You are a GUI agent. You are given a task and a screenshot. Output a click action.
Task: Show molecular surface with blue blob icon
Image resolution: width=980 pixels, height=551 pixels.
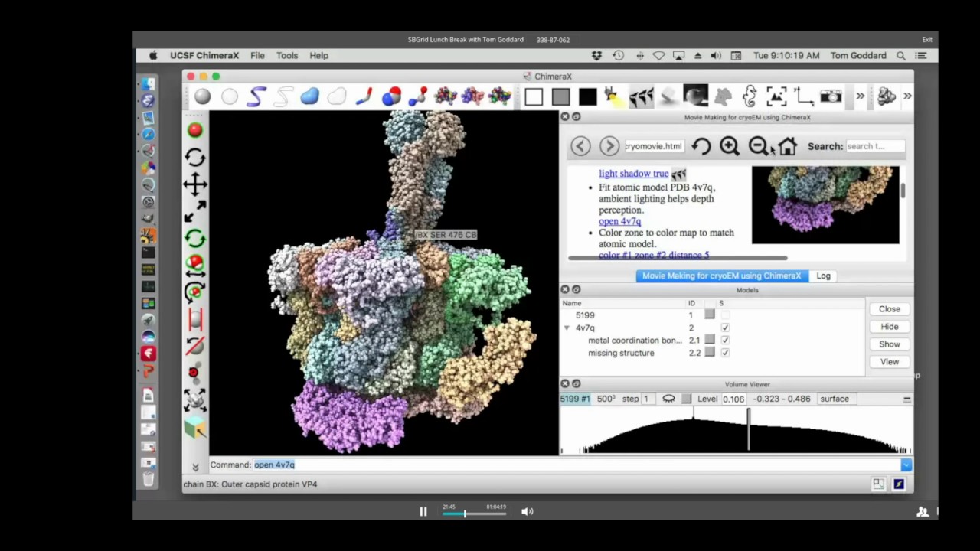[x=309, y=96]
